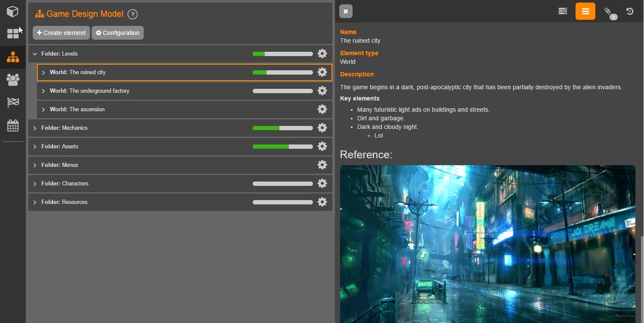Open the calendar view from the sidebar
Screen dimensions: 644x323
(12, 125)
